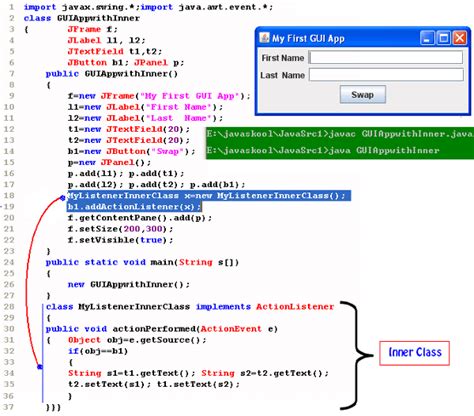Image resolution: width=474 pixels, height=416 pixels.
Task: Click the 'class MyListenerInnerClass implements ActionListener' line
Action: [190, 307]
